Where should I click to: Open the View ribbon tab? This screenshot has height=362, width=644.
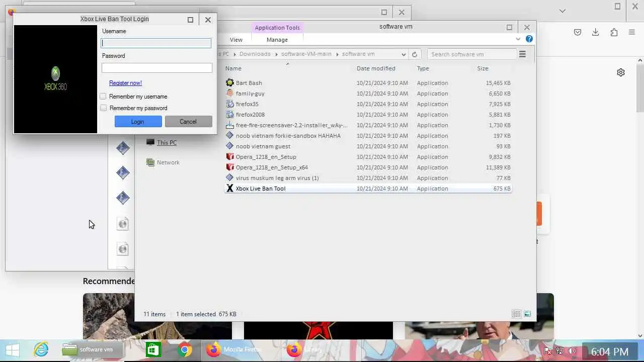tap(236, 40)
